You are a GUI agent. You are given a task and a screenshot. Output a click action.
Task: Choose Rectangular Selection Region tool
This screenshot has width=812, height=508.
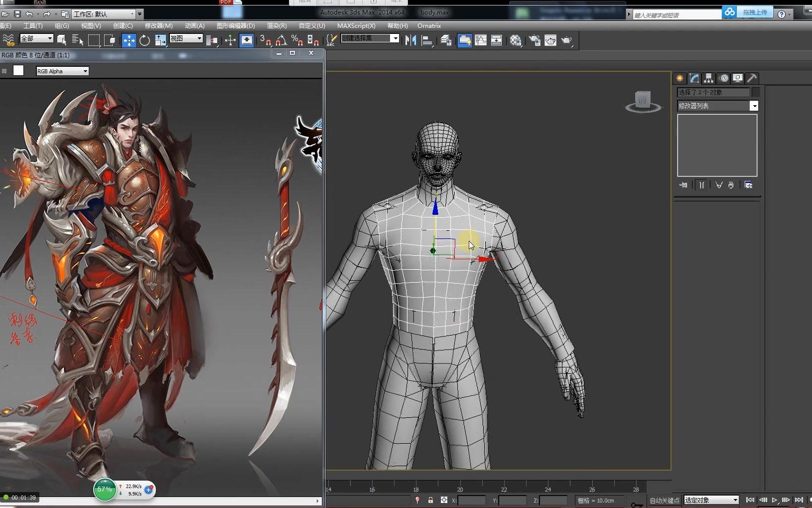tap(94, 40)
